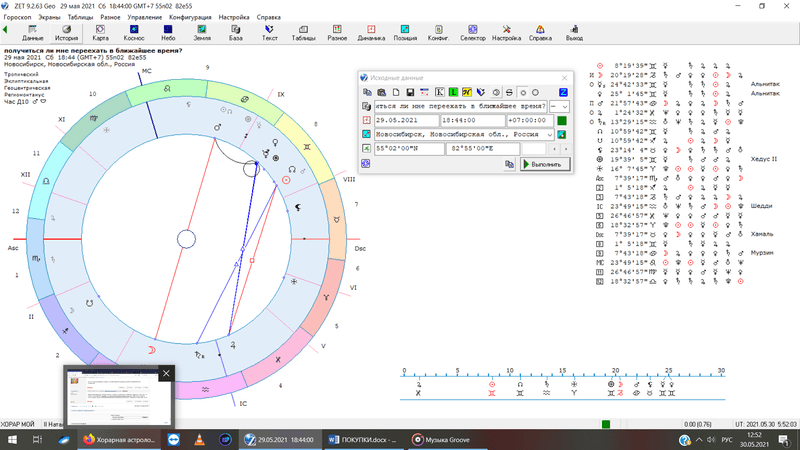Screen dimensions: 800x450
Task: Click the blue Z icon in dialog
Action: coord(563,92)
